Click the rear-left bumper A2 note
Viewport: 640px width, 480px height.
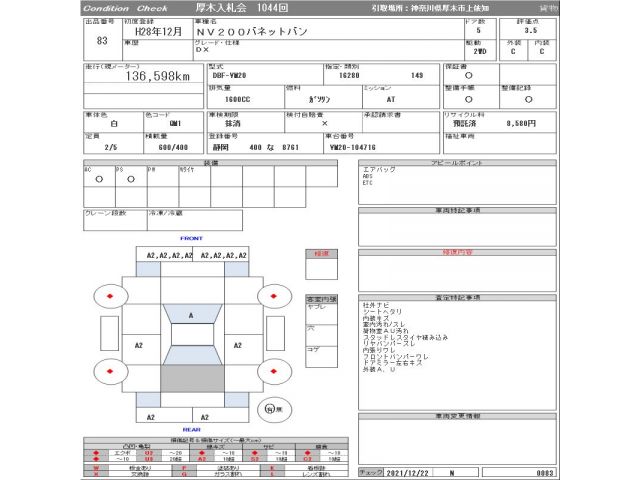(x=151, y=417)
